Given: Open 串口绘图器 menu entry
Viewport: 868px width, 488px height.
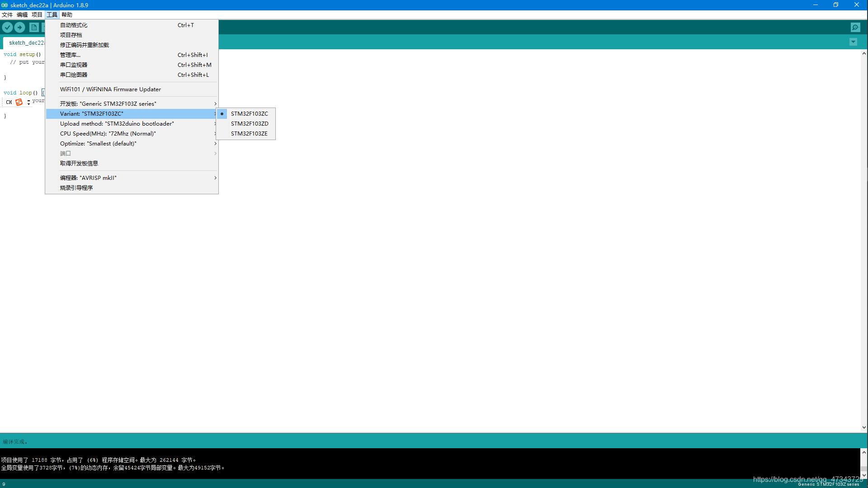Looking at the screenshot, I should coord(132,75).
